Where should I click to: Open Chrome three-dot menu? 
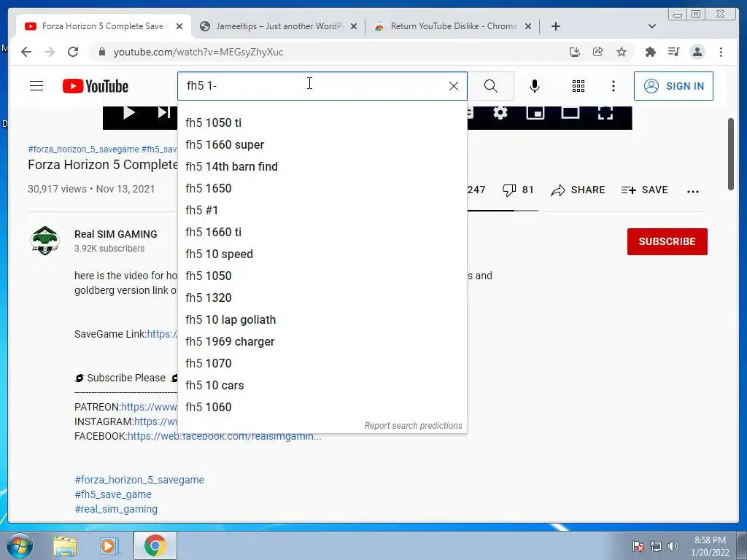pos(721,52)
